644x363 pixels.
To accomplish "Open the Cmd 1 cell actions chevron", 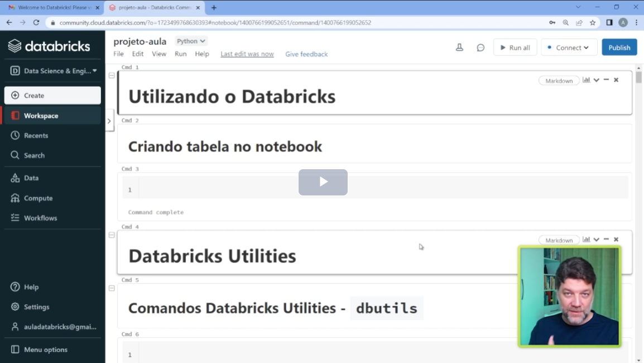I will (597, 80).
